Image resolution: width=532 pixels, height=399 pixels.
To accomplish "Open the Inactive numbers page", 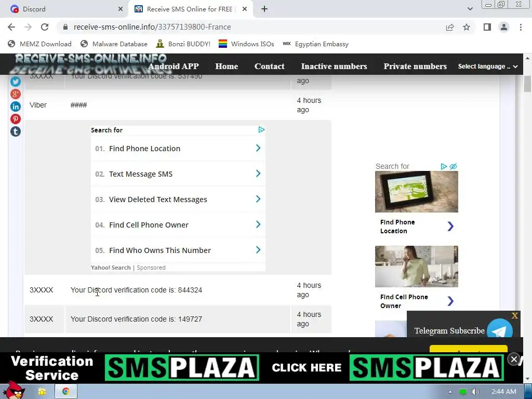I will pyautogui.click(x=334, y=66).
